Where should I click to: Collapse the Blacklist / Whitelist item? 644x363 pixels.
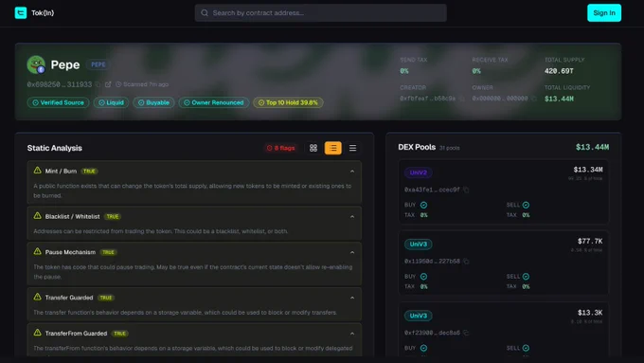tap(352, 217)
